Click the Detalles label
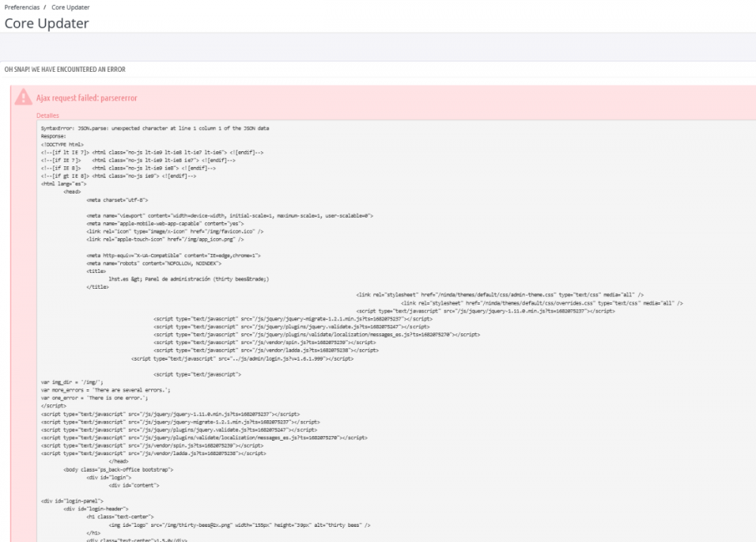 (x=47, y=116)
